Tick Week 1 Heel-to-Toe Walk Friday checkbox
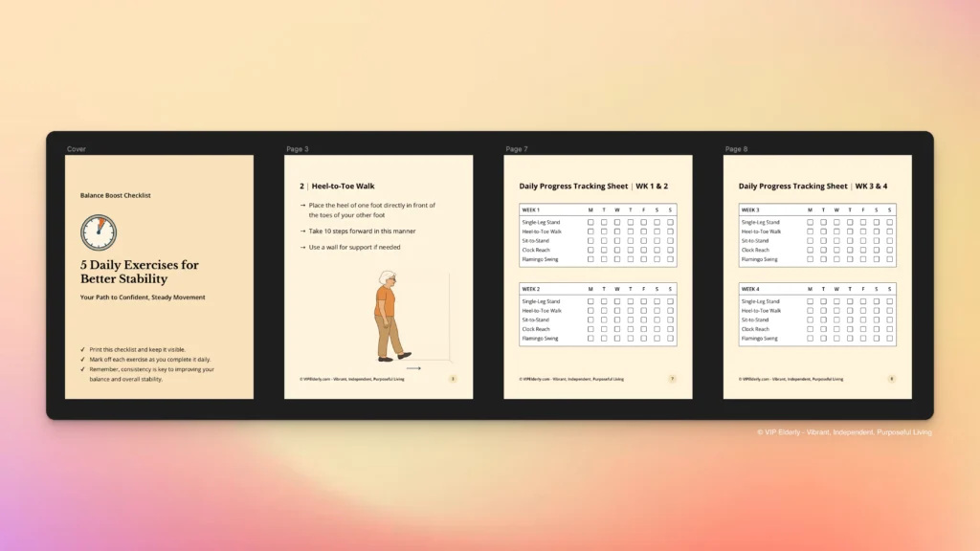Image resolution: width=980 pixels, height=551 pixels. click(x=644, y=231)
